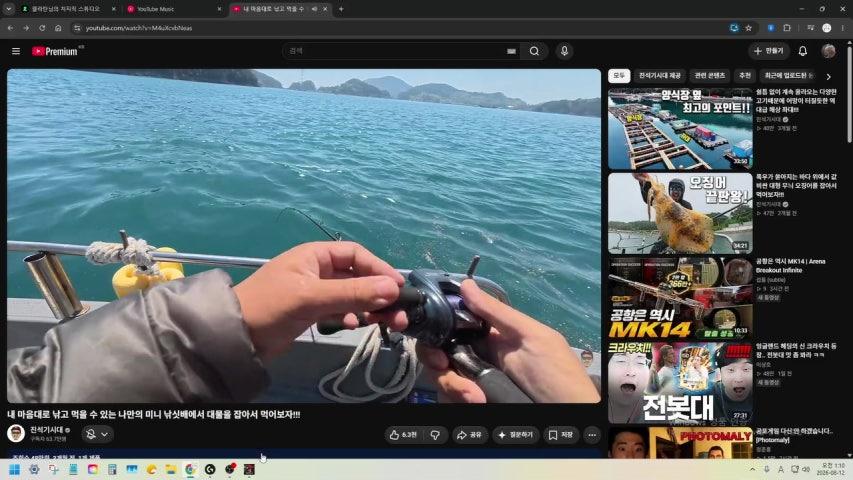Open the on-screen keyboard in search box
This screenshot has height=480, width=853.
(511, 51)
